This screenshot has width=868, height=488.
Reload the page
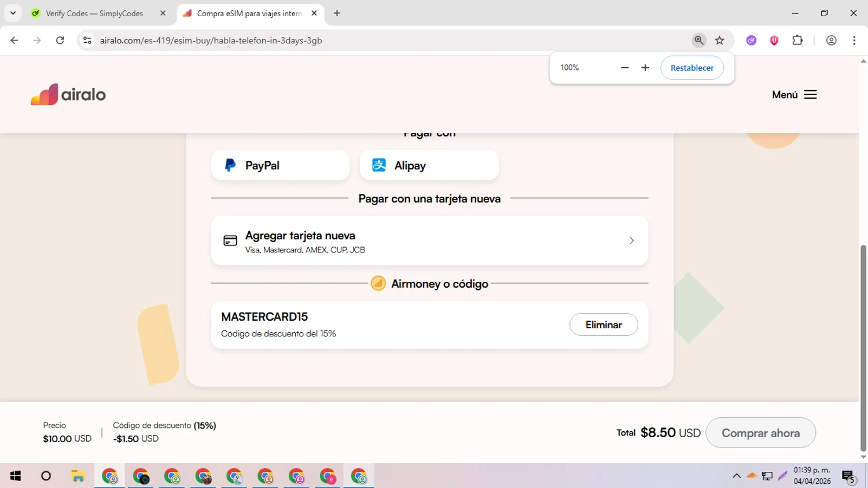60,40
